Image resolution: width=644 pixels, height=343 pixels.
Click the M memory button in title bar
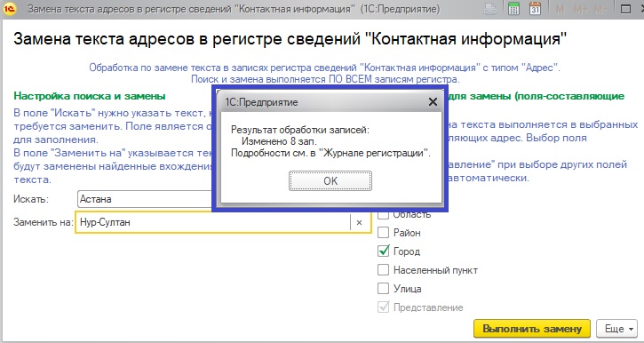(x=561, y=9)
